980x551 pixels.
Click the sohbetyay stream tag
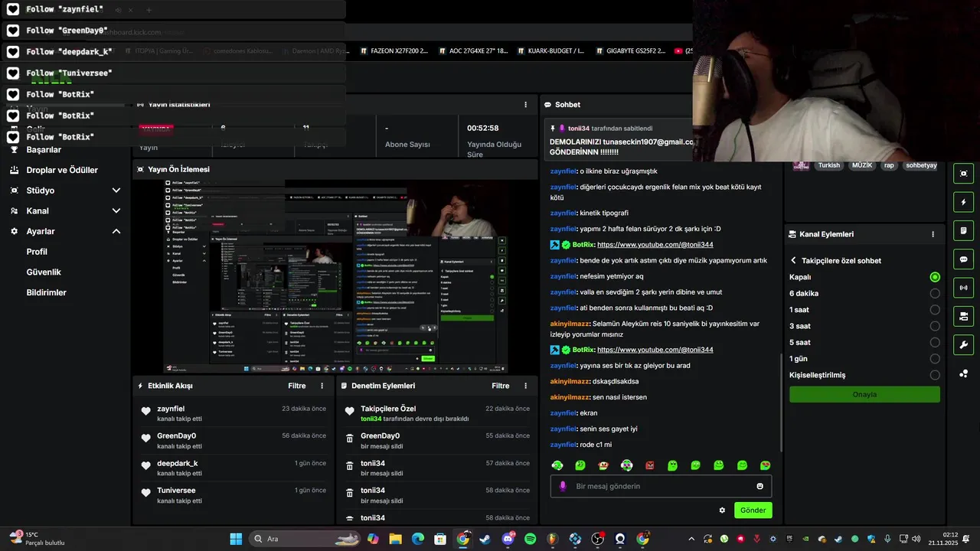(921, 165)
